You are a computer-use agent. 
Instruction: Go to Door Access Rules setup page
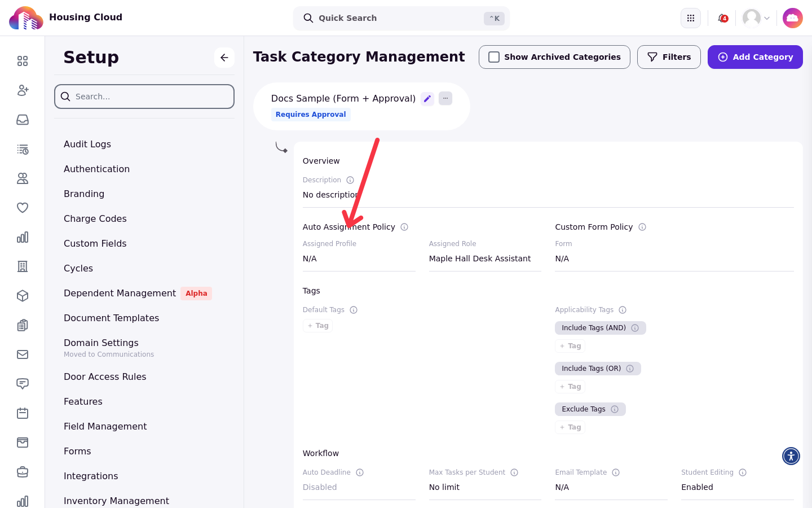[x=105, y=376]
